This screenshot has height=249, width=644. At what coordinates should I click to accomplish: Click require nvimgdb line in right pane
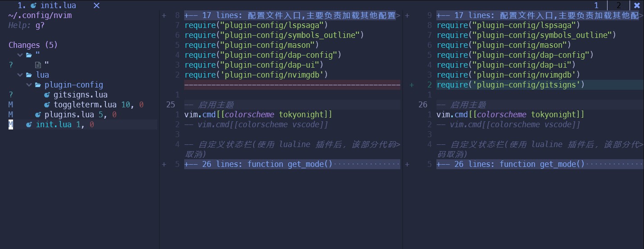click(x=508, y=75)
